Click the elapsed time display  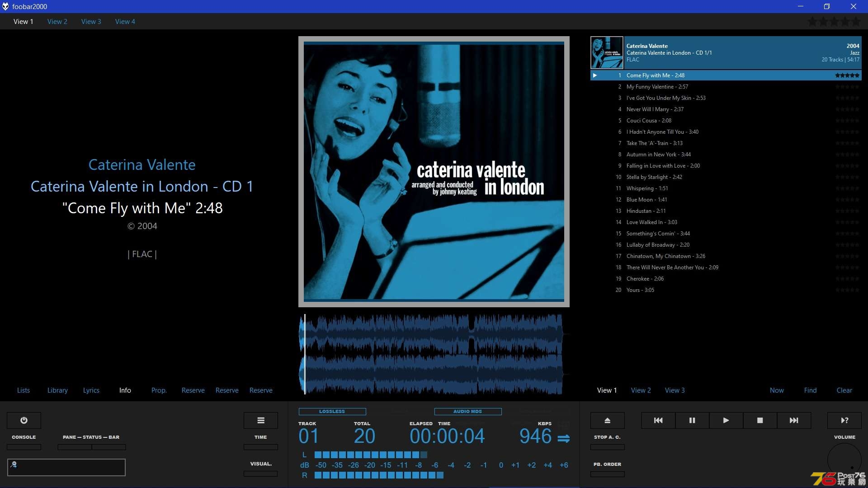pyautogui.click(x=447, y=436)
